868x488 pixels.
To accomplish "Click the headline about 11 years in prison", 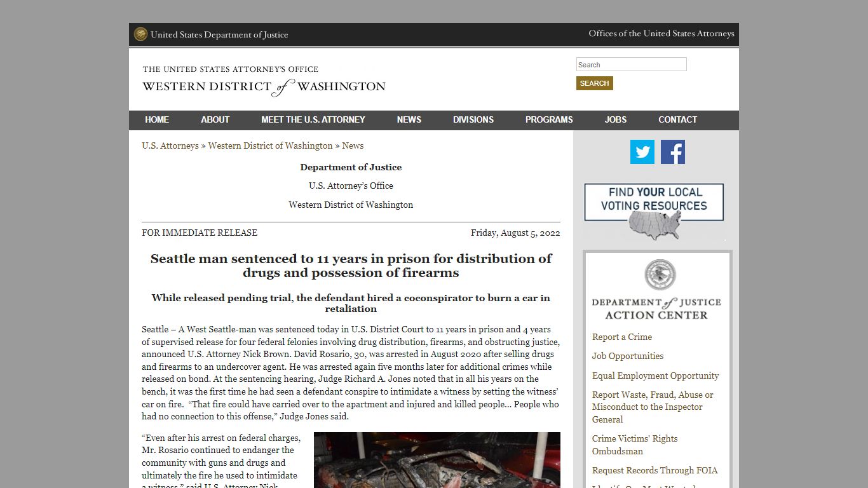I will pyautogui.click(x=351, y=266).
